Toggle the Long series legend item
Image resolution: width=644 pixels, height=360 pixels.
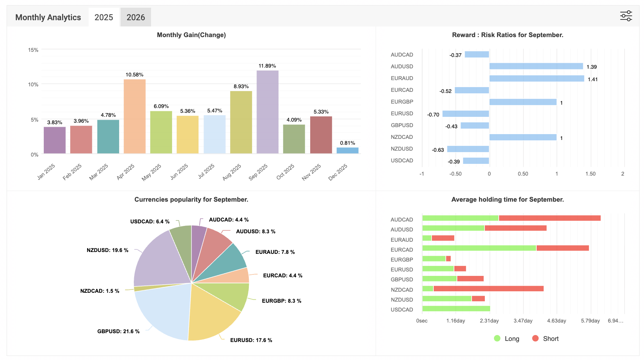coord(507,339)
